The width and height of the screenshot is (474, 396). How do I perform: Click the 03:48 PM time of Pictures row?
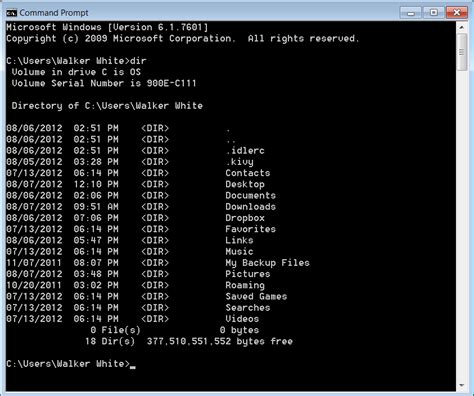click(96, 274)
